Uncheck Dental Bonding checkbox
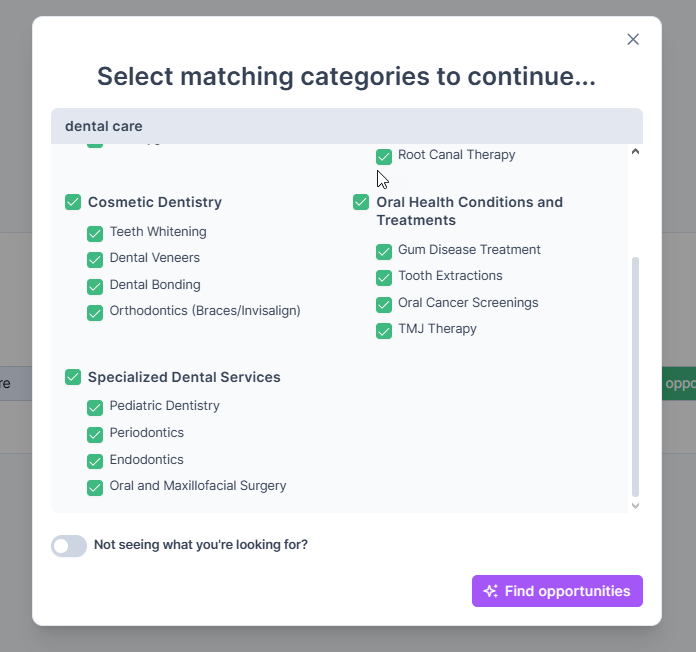Screen dimensions: 696x652 95,286
